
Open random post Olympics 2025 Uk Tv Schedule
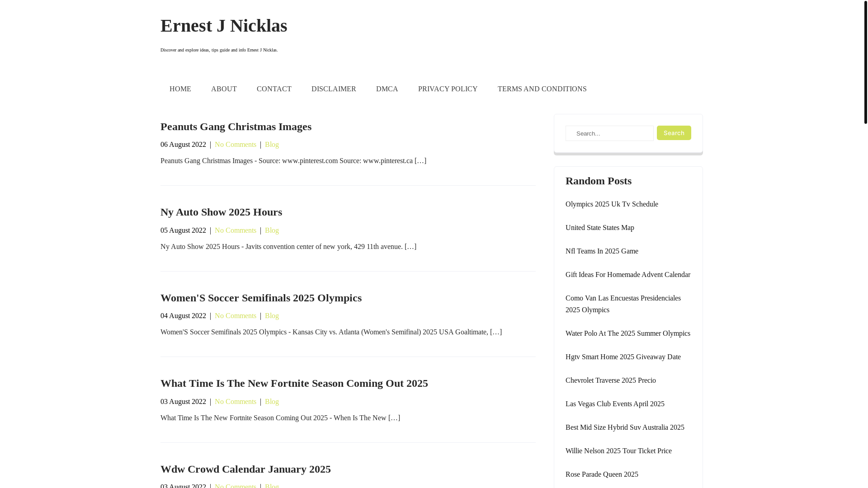tap(612, 204)
